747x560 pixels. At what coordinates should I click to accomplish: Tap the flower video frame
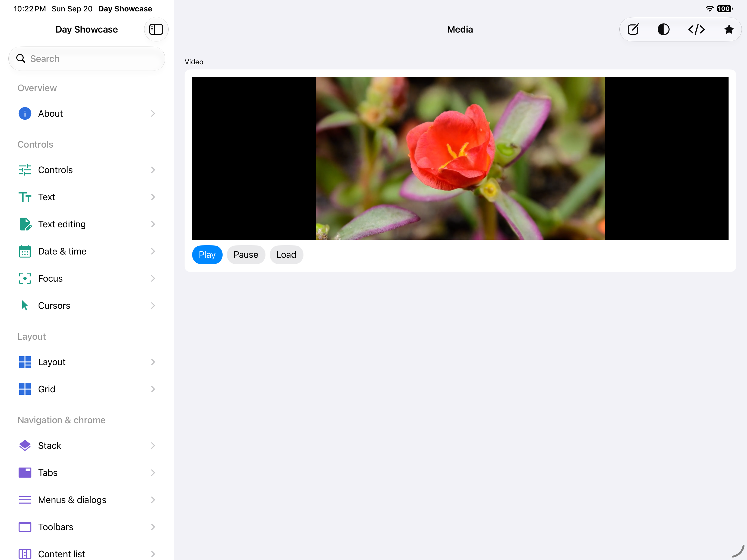coord(460,158)
